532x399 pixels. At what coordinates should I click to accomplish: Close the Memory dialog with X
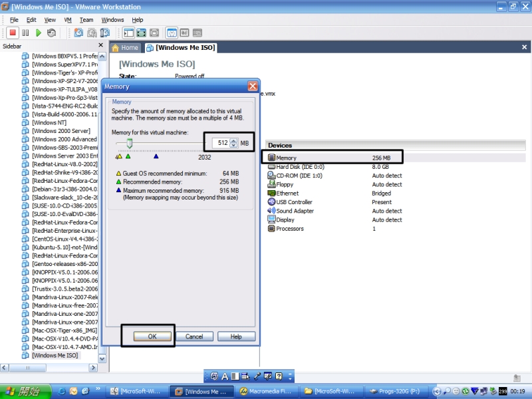253,86
